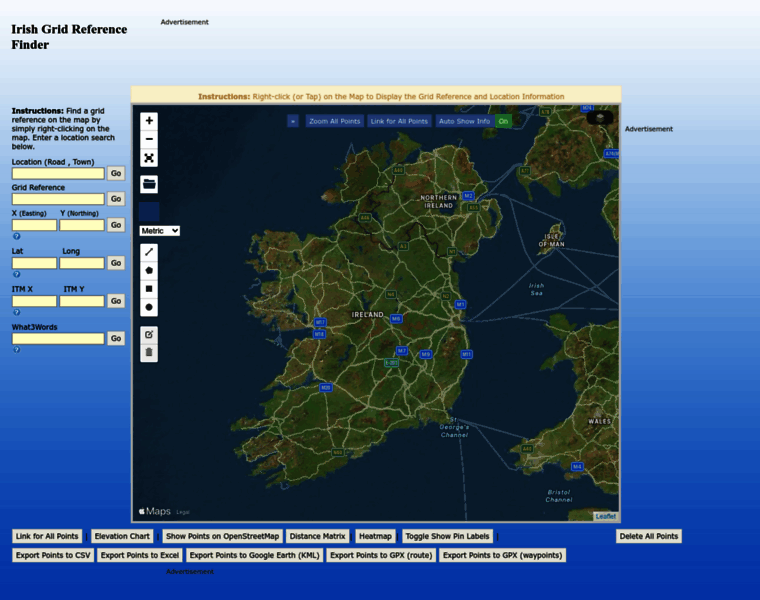760x600 pixels.
Task: Activate the delete layers trash tool
Action: [149, 352]
